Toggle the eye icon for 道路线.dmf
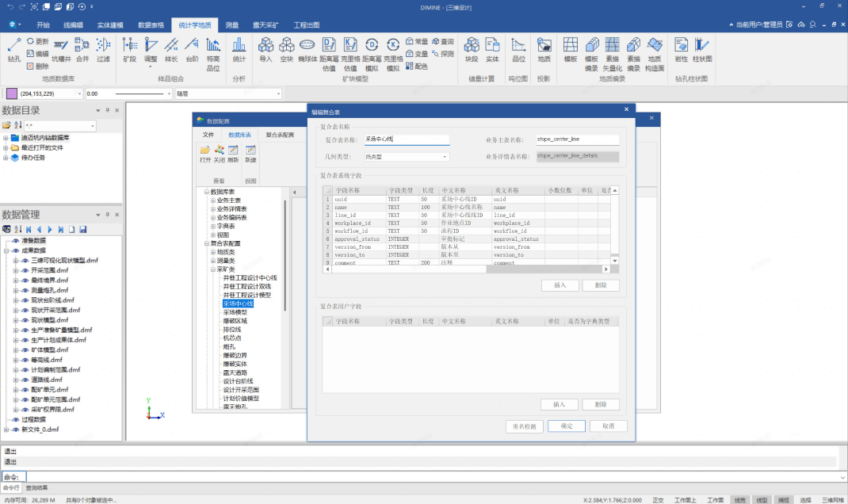 tap(25, 380)
